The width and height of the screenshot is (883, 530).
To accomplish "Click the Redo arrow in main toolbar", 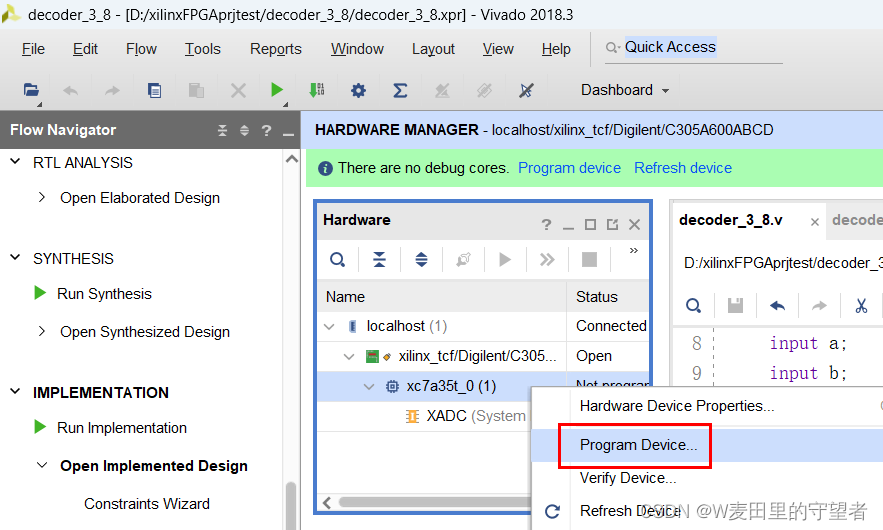I will 112,90.
